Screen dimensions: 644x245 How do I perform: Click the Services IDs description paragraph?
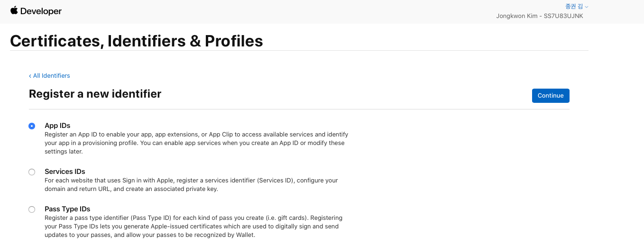[x=191, y=184]
